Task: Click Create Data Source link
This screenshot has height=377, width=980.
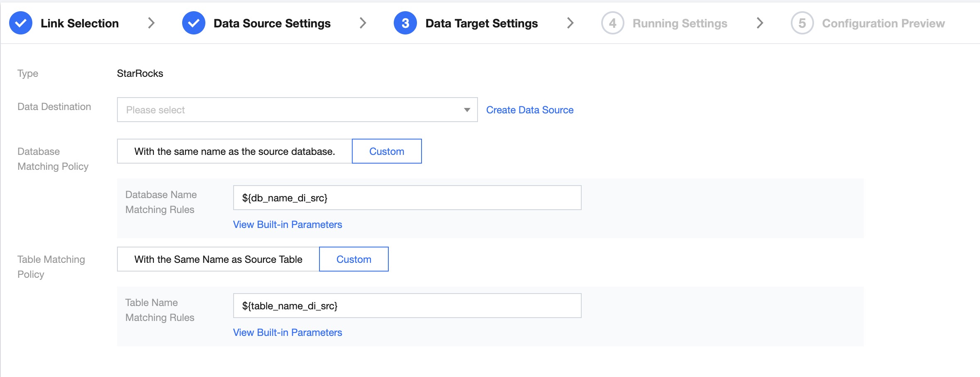Action: click(x=529, y=110)
